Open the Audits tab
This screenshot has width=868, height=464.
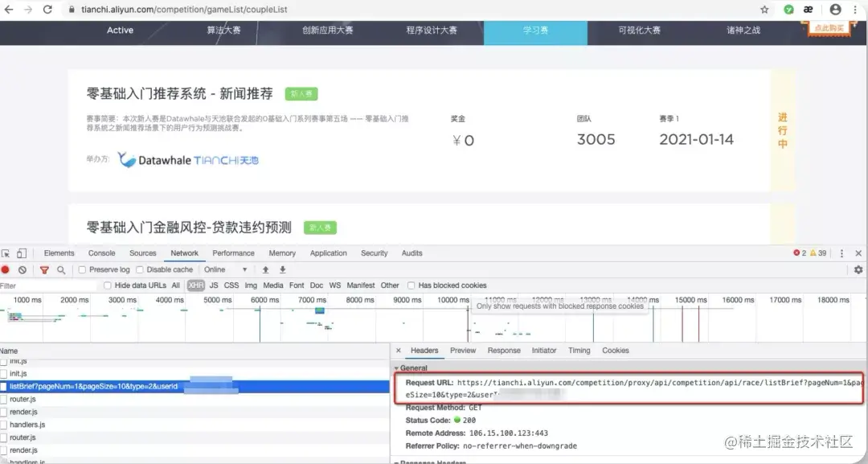411,253
